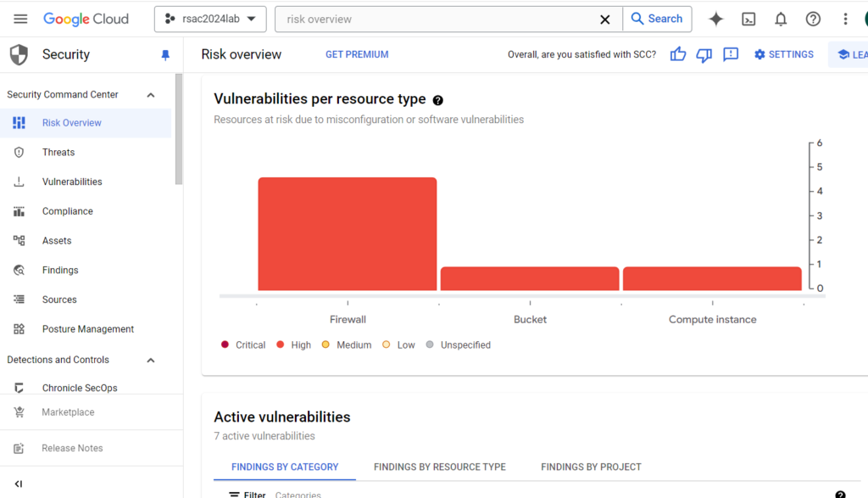
Task: Toggle the Critical legend item
Action: pyautogui.click(x=243, y=344)
